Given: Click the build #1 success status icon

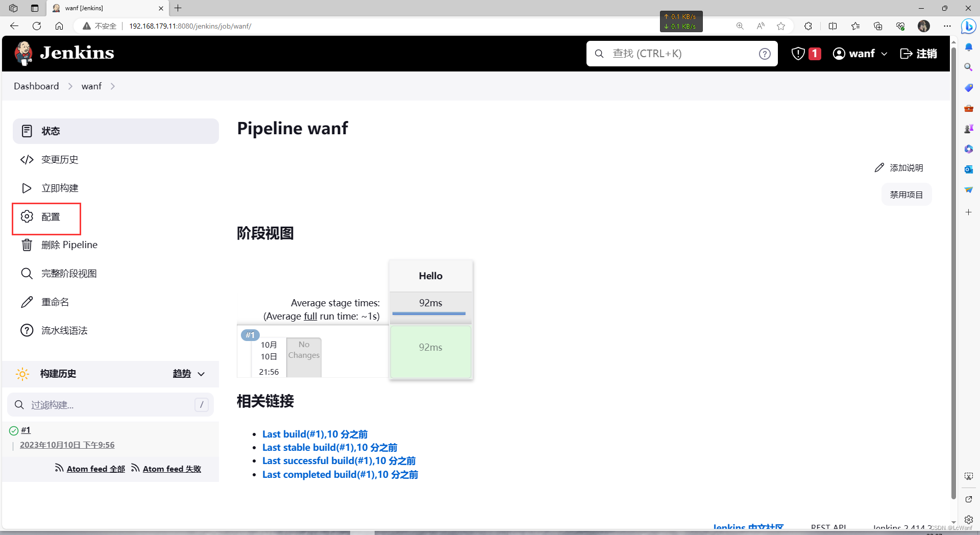Looking at the screenshot, I should click(14, 431).
